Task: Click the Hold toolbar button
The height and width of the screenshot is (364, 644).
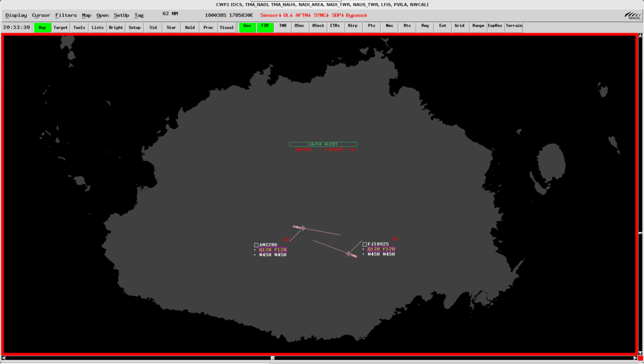Action: coord(190,28)
